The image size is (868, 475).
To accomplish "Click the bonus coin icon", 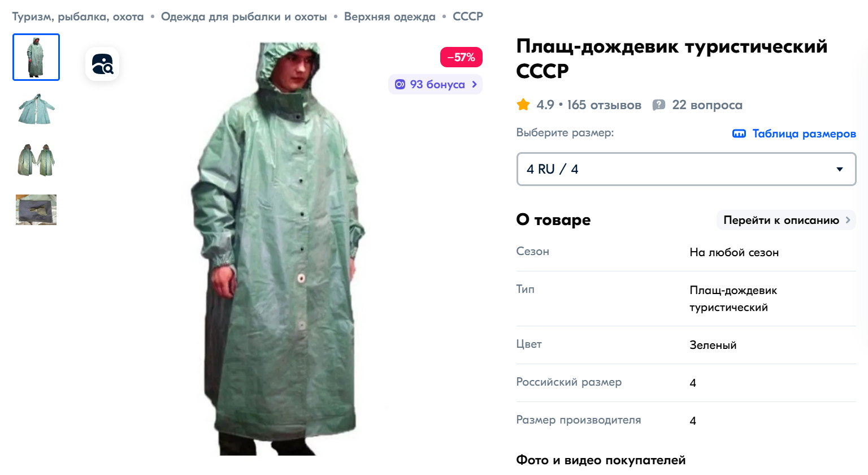I will (400, 84).
